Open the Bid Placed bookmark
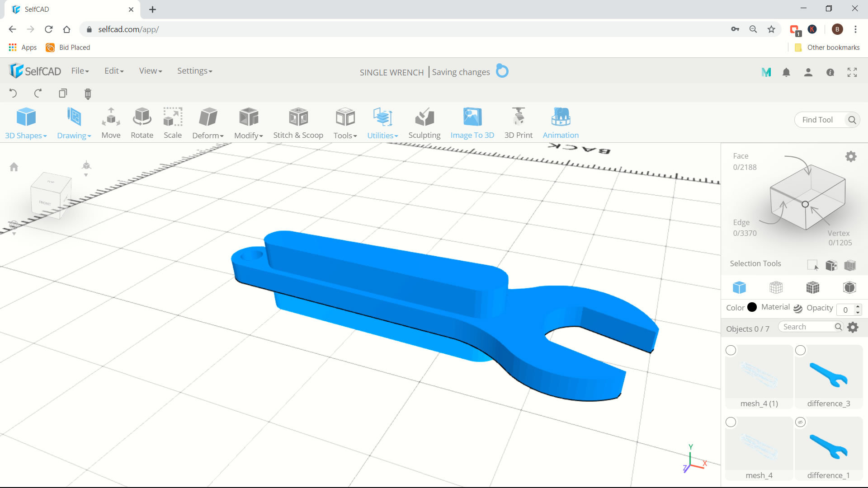Screen dimensions: 868x488 [68, 47]
